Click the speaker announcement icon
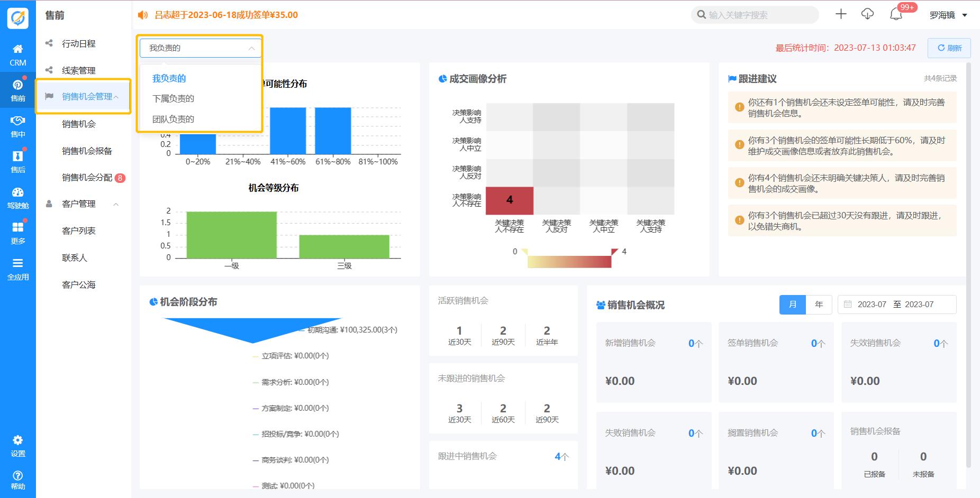This screenshot has height=498, width=980. click(143, 15)
